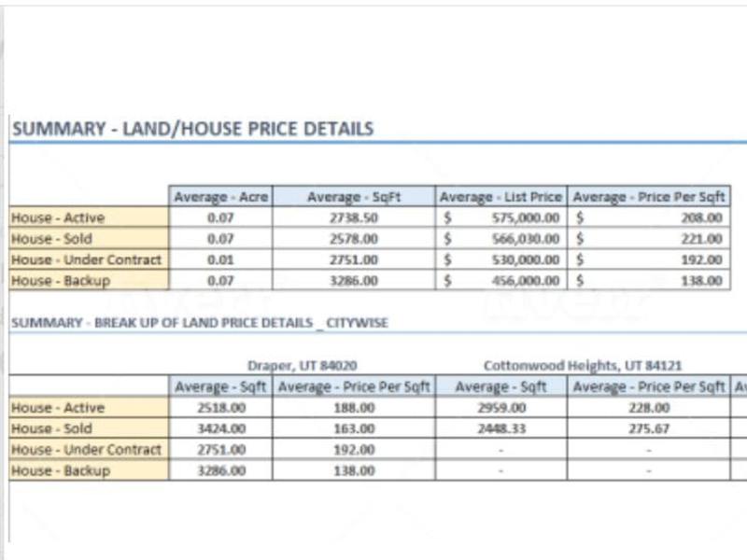The height and width of the screenshot is (560, 747).
Task: Select the House - Sold acre value 0.07
Action: [221, 239]
